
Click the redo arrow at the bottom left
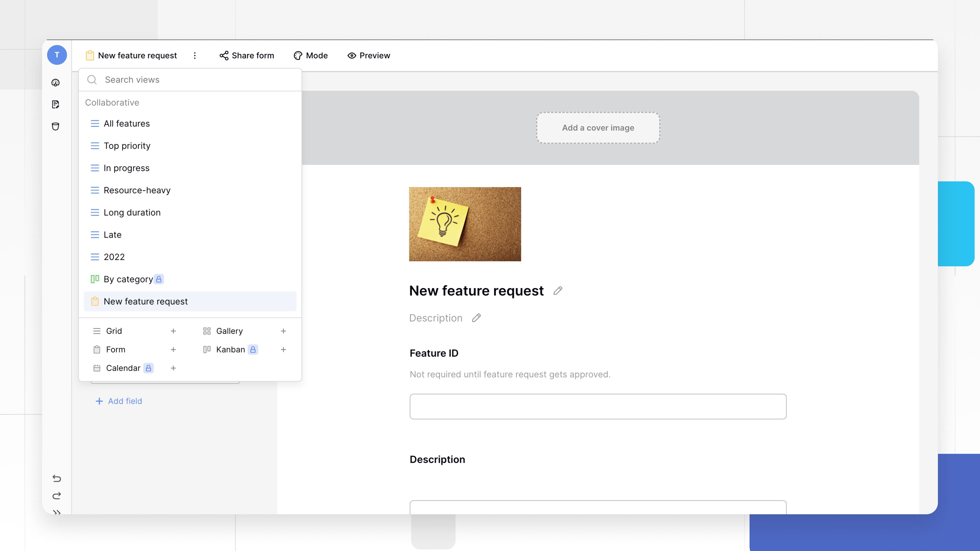[57, 496]
